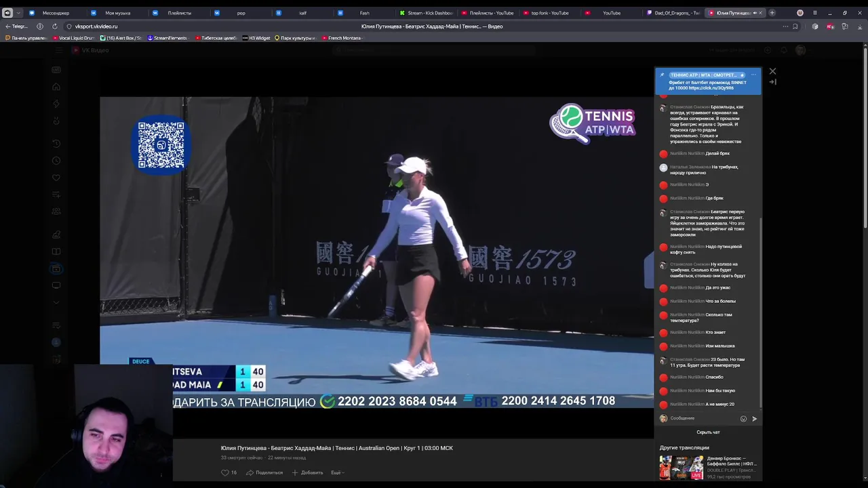Click the red AE extension icon
Viewport: 868px width, 488px height.
pos(830,26)
